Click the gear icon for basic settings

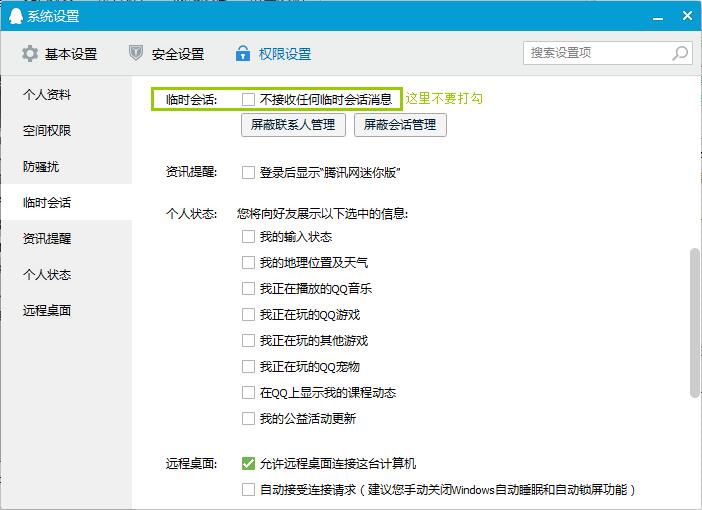30,54
